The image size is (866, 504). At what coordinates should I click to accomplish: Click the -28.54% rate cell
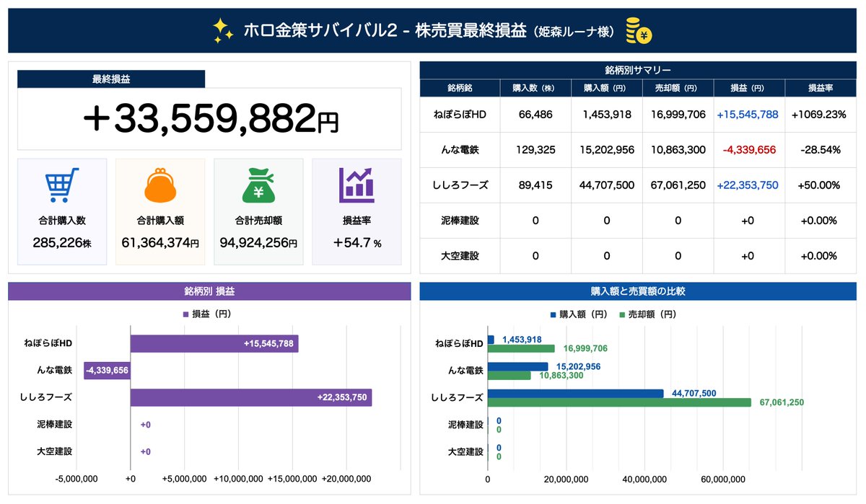click(819, 150)
